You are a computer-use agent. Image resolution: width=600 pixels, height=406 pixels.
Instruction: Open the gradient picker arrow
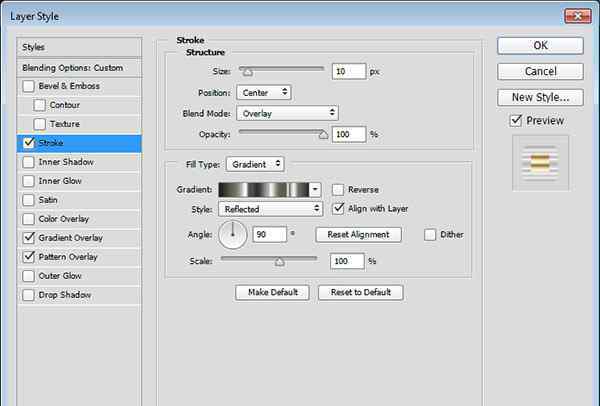point(316,189)
